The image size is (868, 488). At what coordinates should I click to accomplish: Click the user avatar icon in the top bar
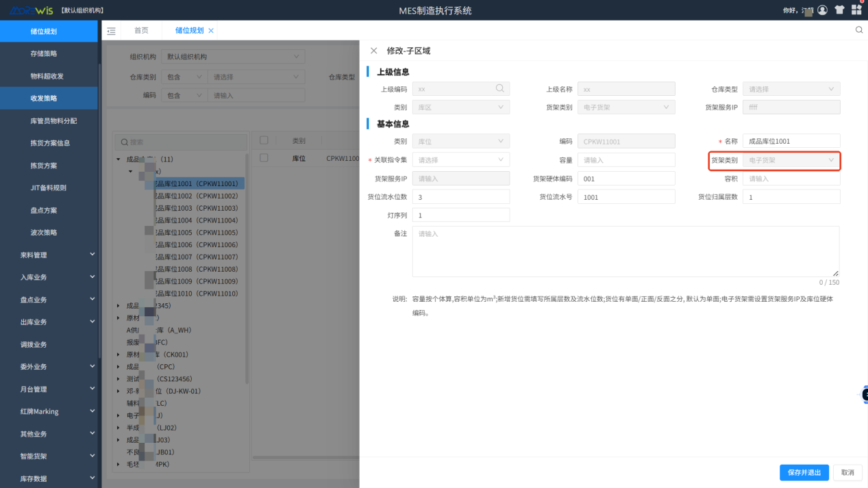821,10
